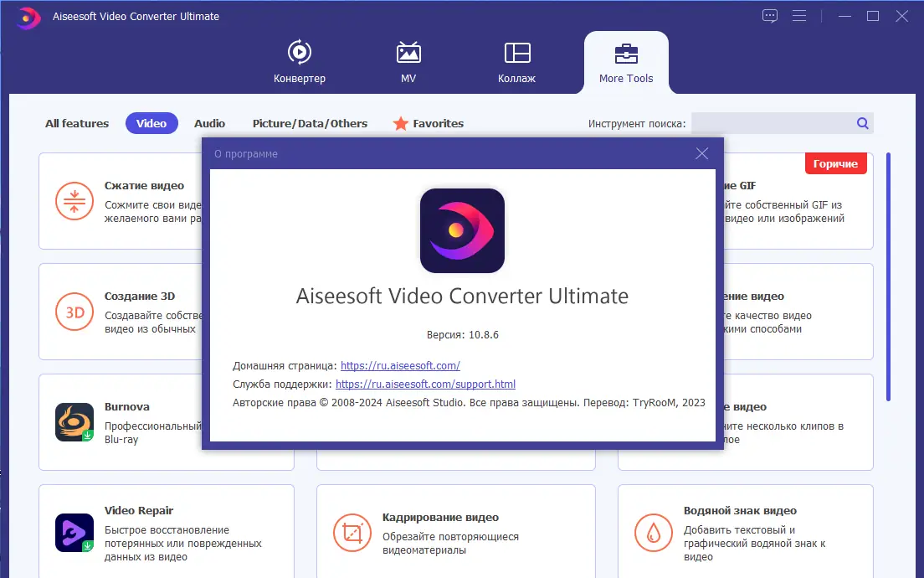Select the Video category filter
The height and width of the screenshot is (578, 924).
click(x=151, y=123)
